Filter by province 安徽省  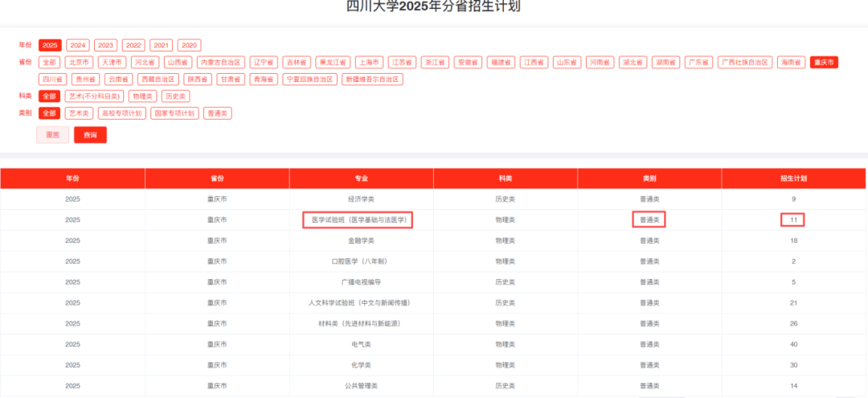[469, 63]
